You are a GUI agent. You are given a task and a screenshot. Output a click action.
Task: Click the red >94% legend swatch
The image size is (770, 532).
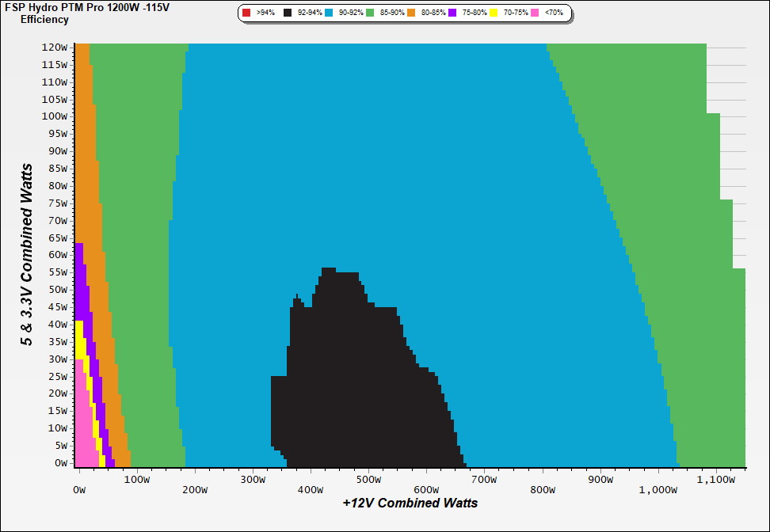[247, 13]
